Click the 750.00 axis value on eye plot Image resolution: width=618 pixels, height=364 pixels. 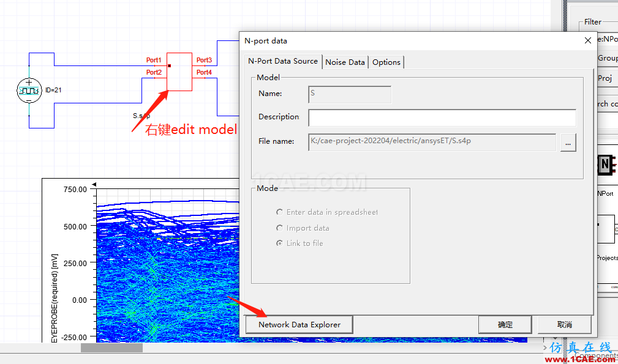[x=75, y=189]
